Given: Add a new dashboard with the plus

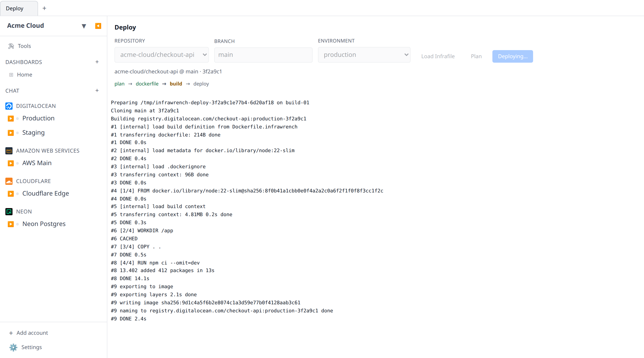Looking at the screenshot, I should pos(97,62).
